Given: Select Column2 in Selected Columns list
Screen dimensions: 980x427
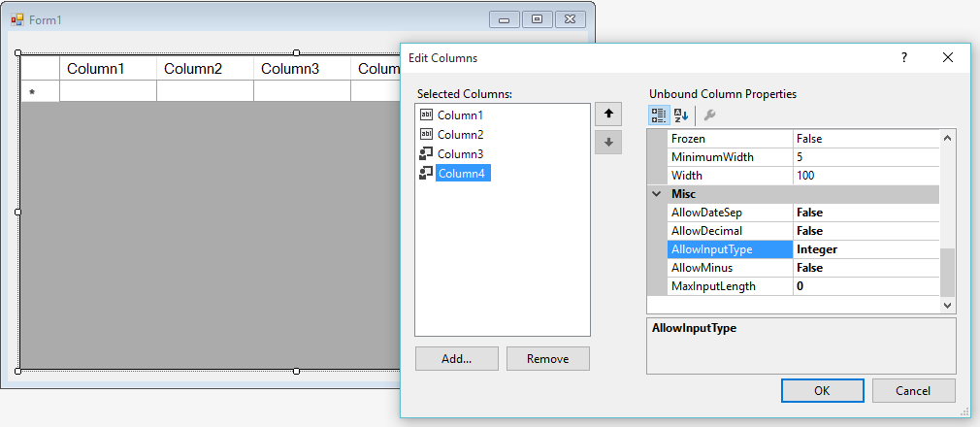Looking at the screenshot, I should [460, 134].
